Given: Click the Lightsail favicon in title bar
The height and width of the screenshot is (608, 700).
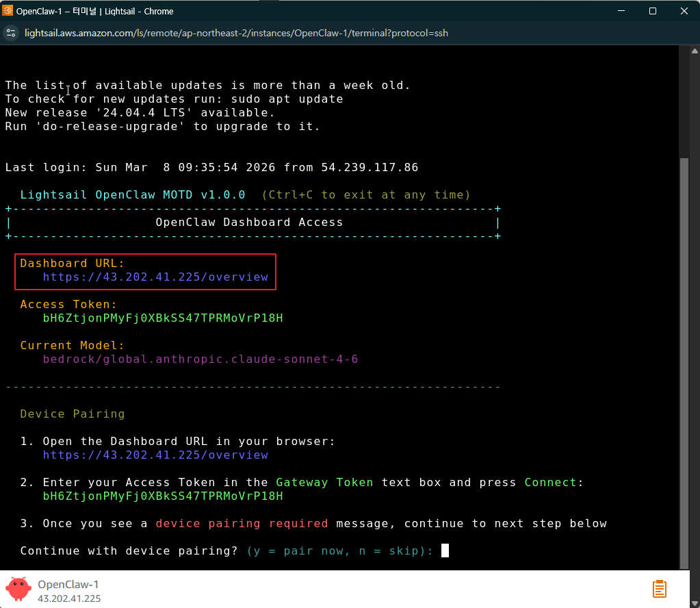Looking at the screenshot, I should (8, 11).
